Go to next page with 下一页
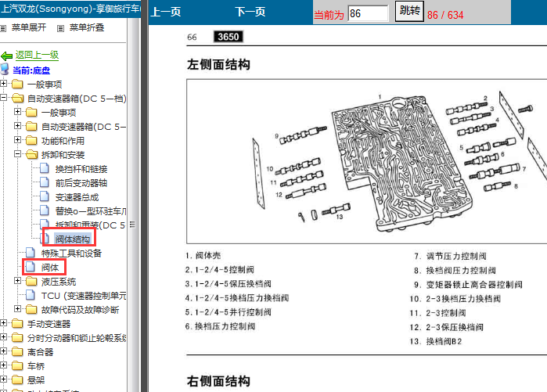The width and height of the screenshot is (547, 392). coord(250,13)
